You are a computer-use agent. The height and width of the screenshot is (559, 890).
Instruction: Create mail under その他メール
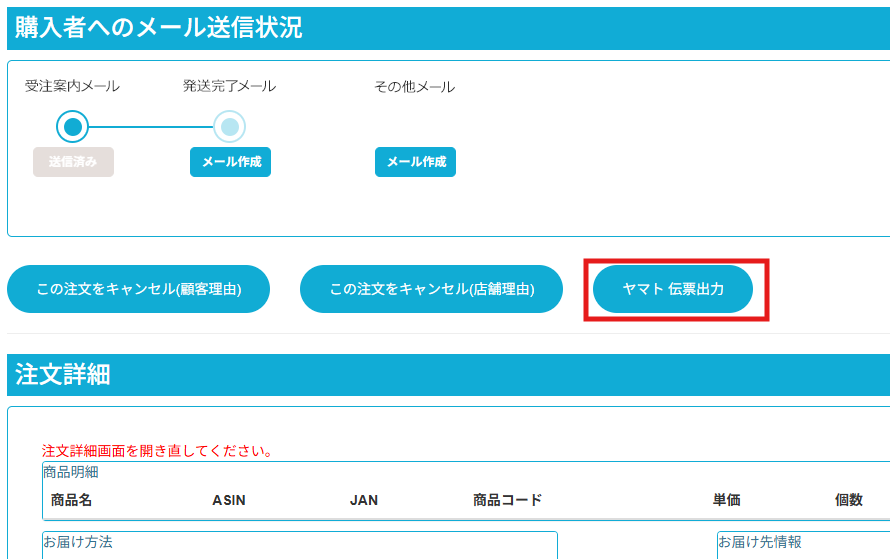415,162
